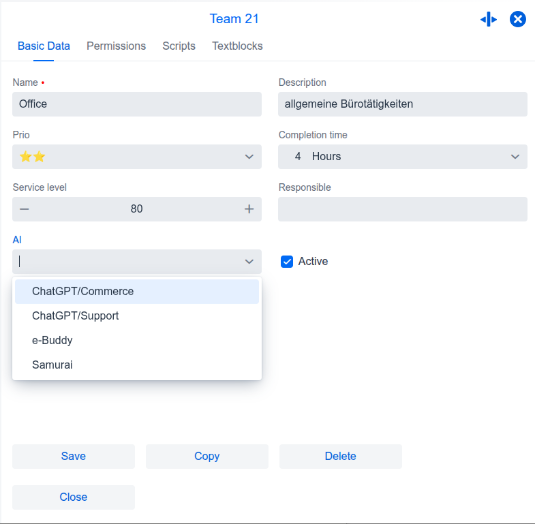
Task: Switch to the Permissions tab
Action: (116, 46)
